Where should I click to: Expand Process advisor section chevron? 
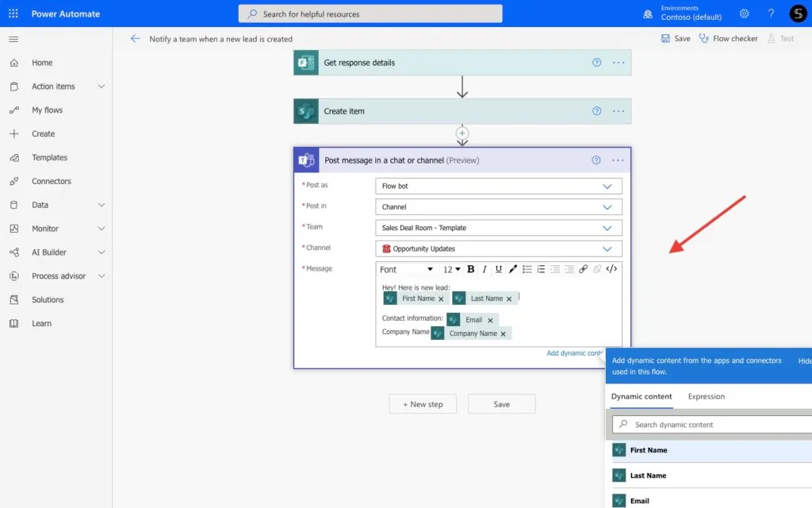tap(101, 276)
